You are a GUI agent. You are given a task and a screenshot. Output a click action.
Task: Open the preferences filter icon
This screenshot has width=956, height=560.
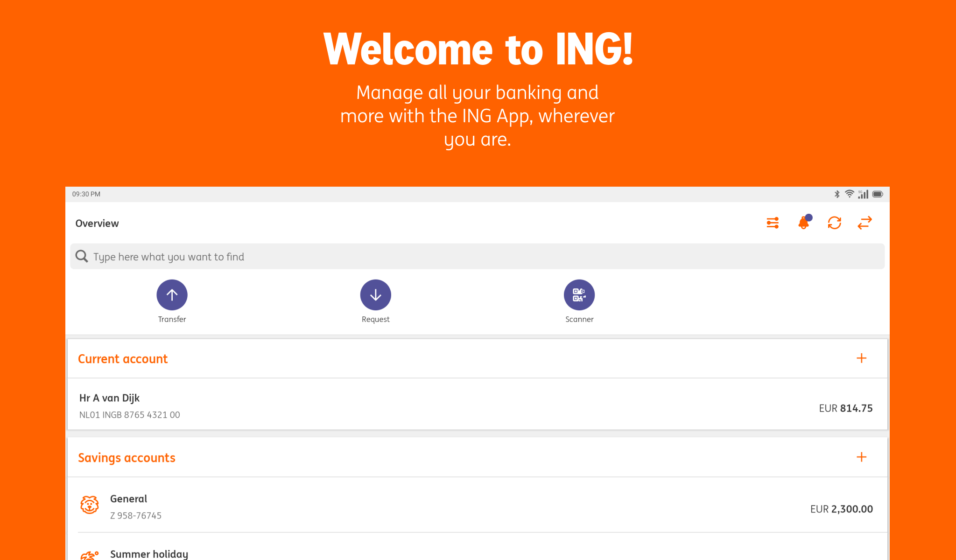tap(772, 223)
